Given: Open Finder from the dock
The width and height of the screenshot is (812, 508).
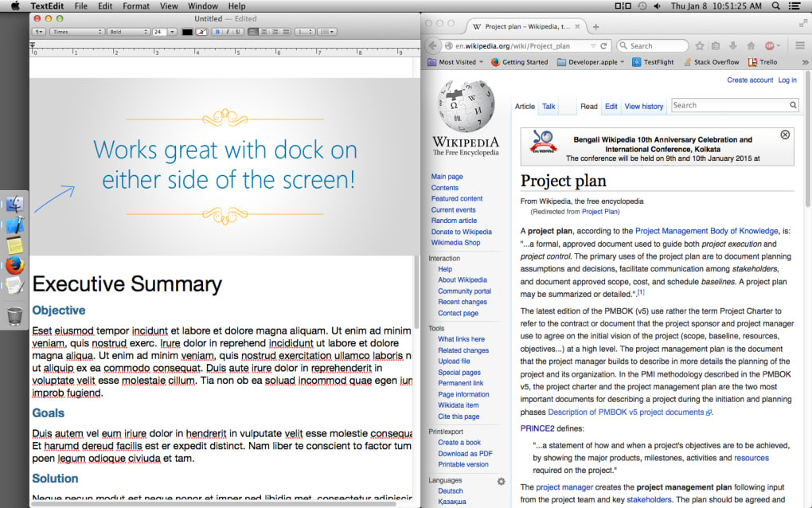Looking at the screenshot, I should click(x=14, y=205).
